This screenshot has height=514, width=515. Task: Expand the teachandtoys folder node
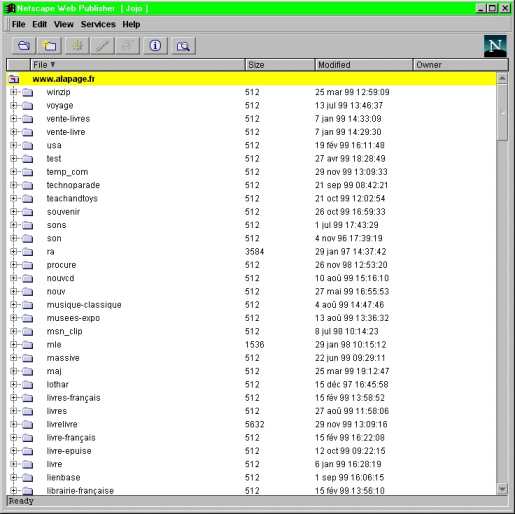tap(14, 198)
